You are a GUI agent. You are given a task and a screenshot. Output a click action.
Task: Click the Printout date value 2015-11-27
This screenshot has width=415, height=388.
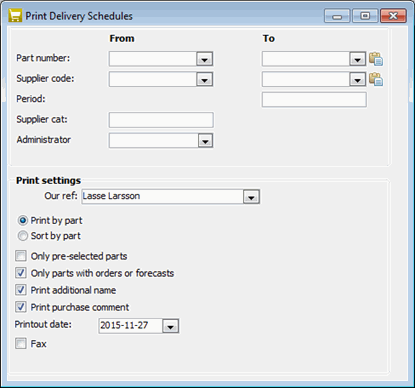[124, 325]
